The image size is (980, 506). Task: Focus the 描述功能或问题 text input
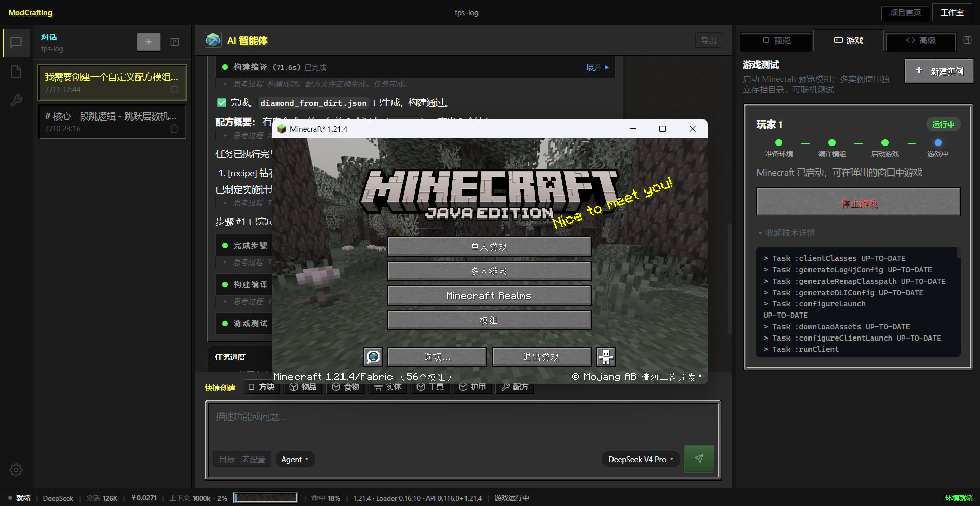[463, 422]
